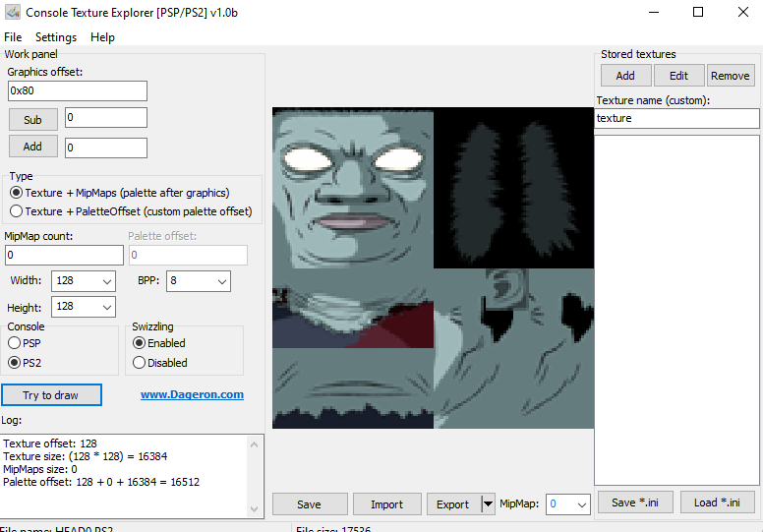Viewport: 763px width, 532px height.
Task: Enable swizzling radio option
Action: click(159, 343)
